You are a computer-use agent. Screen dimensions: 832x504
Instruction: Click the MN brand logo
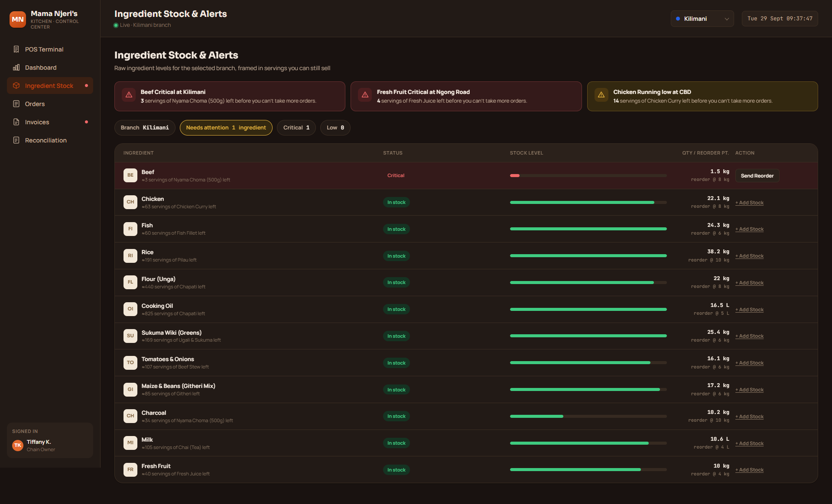(18, 19)
